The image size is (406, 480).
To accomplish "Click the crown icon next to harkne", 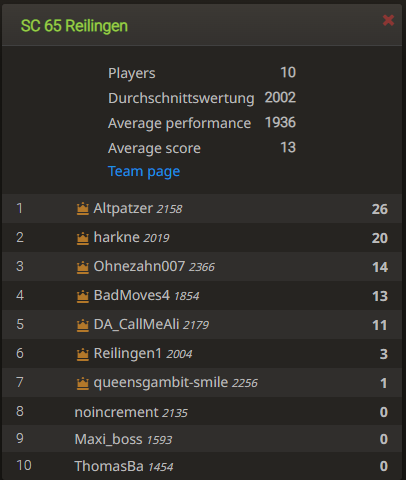I will (83, 238).
